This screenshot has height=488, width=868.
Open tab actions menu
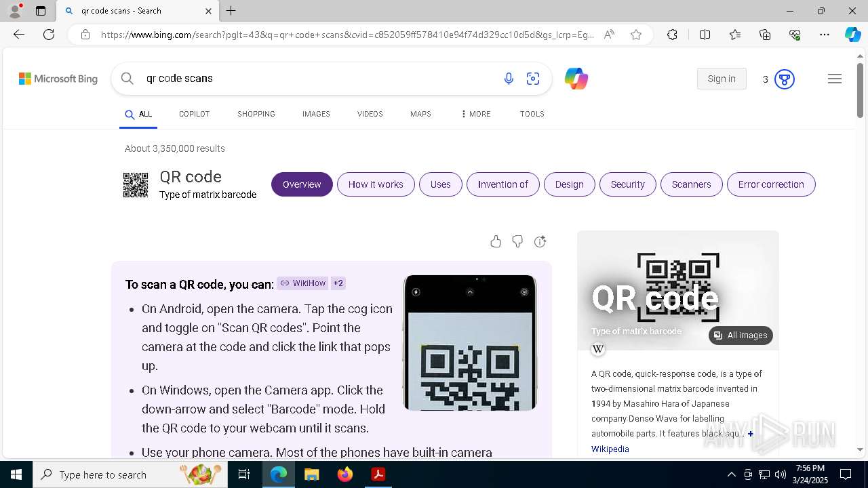click(x=41, y=11)
